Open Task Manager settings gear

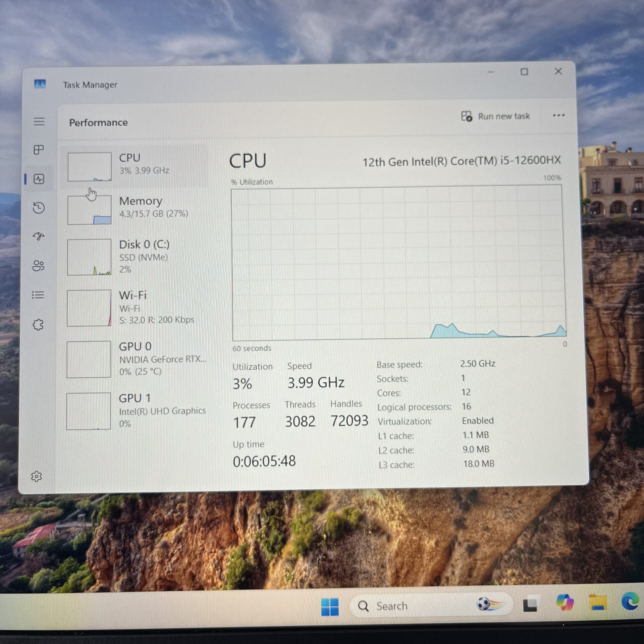[36, 476]
